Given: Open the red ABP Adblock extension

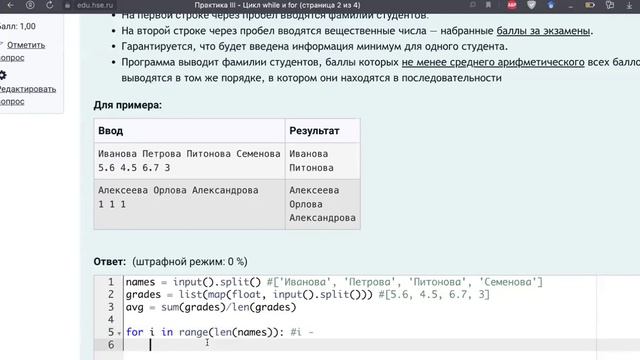Looking at the screenshot, I should pos(512,5).
